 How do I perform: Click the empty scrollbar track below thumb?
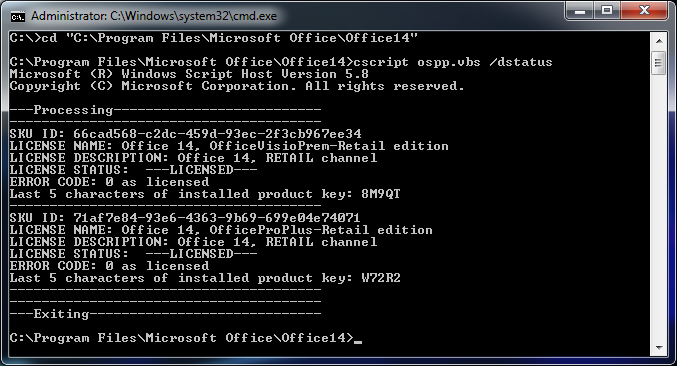click(658, 207)
